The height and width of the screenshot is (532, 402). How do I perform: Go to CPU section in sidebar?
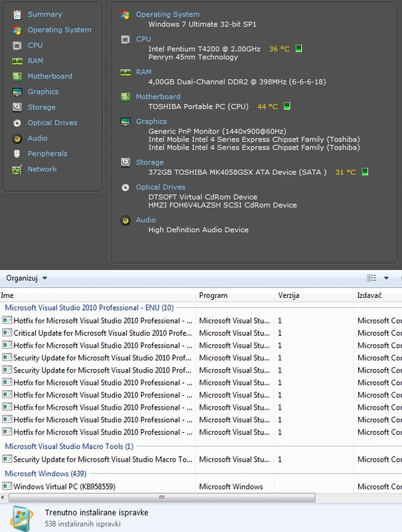point(35,45)
